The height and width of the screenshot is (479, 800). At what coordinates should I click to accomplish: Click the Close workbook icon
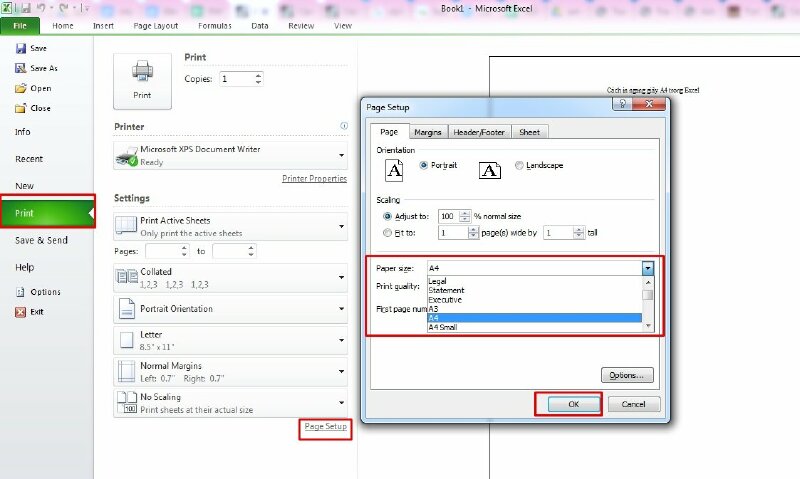click(20, 108)
